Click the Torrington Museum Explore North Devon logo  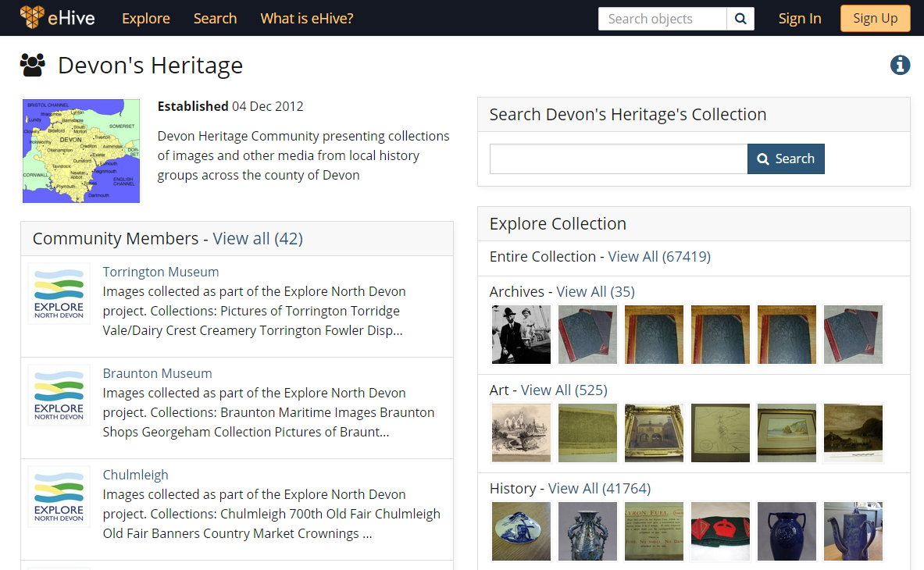tap(59, 294)
